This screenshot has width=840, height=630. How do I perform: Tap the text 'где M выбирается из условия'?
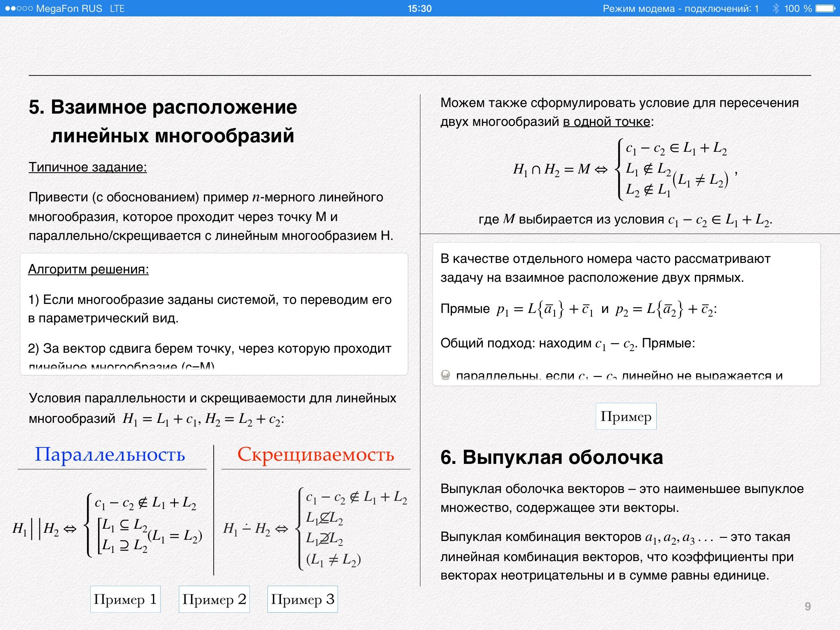pos(625,220)
